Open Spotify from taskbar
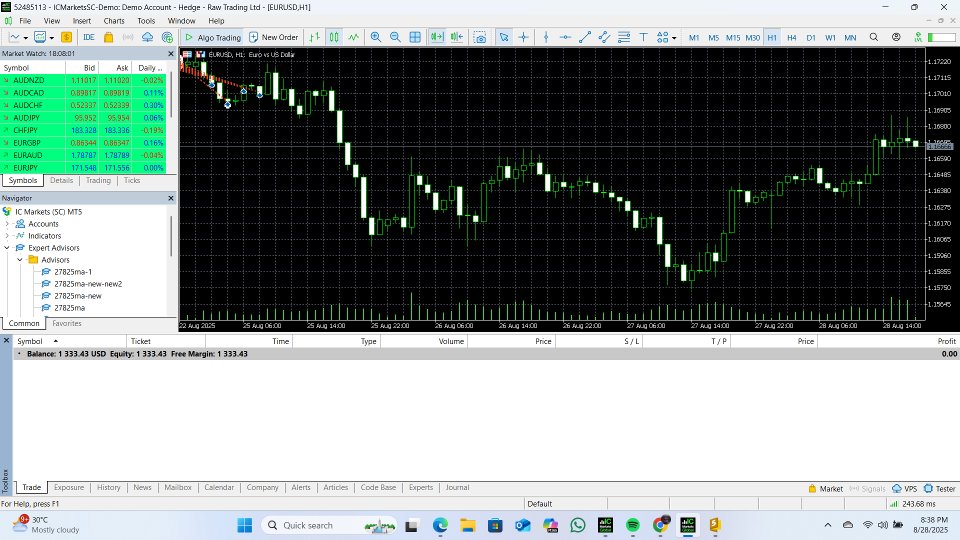Image resolution: width=960 pixels, height=540 pixels. pyautogui.click(x=632, y=525)
